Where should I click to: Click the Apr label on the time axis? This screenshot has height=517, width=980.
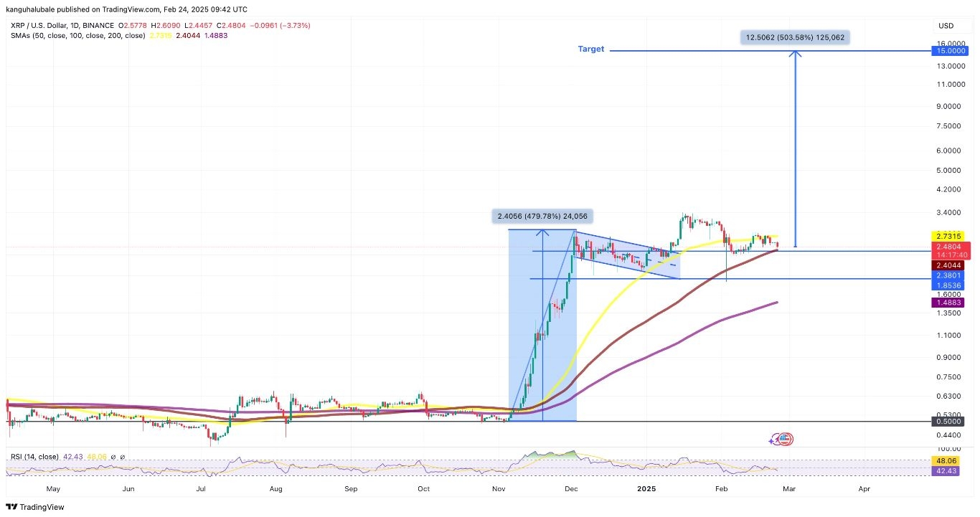click(x=865, y=489)
